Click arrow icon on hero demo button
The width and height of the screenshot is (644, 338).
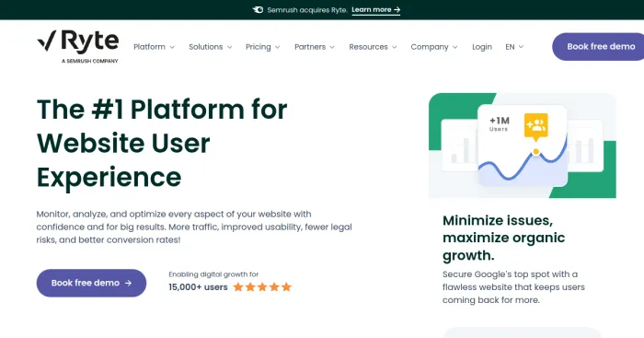click(129, 283)
